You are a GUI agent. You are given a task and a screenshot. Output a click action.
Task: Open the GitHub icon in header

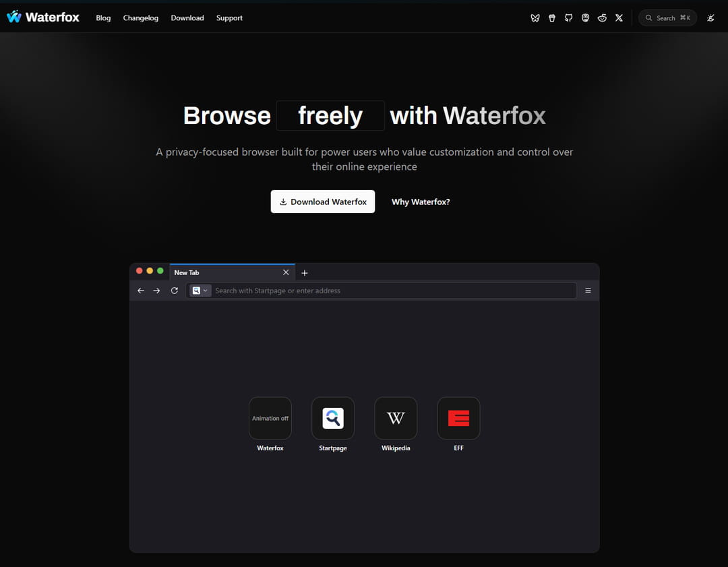click(569, 18)
